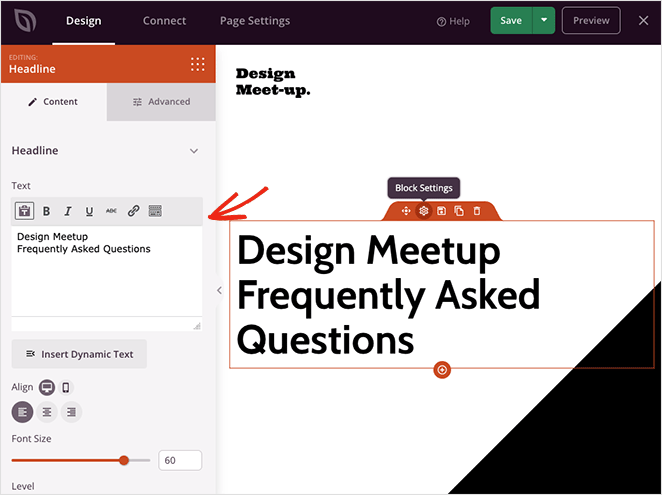Click the SeedProd leaf logo
Image resolution: width=662 pixels, height=495 pixels.
click(x=25, y=21)
